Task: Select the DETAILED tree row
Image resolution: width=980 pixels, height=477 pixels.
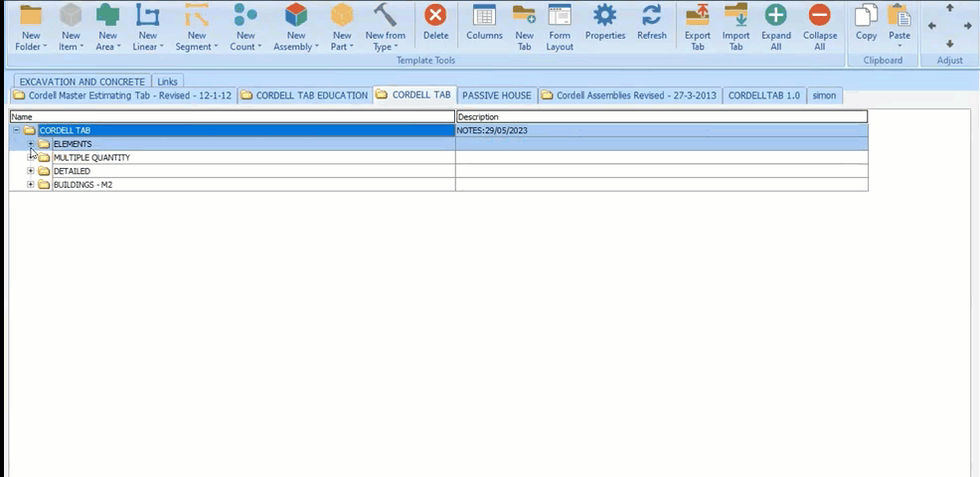Action: 438,171
